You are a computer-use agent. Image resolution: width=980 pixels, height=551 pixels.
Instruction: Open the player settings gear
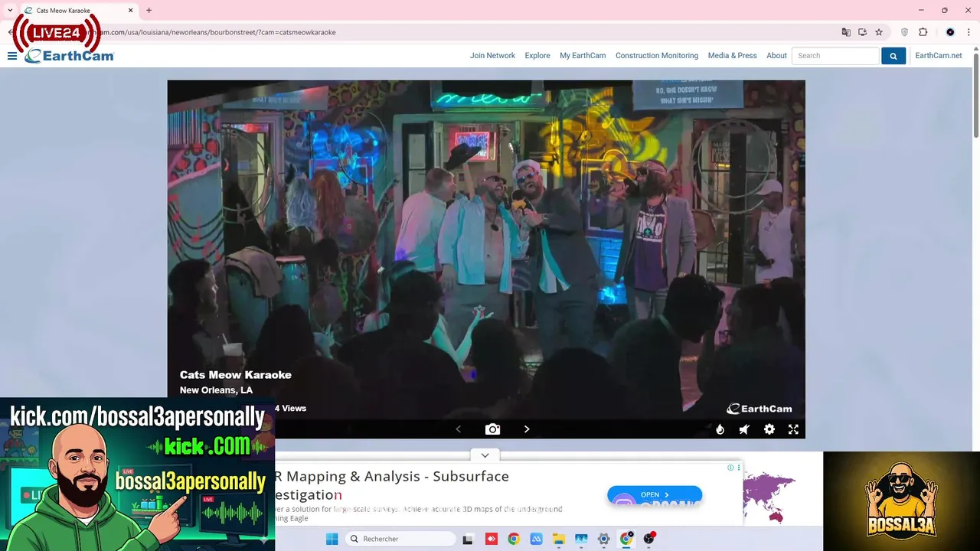pyautogui.click(x=769, y=429)
